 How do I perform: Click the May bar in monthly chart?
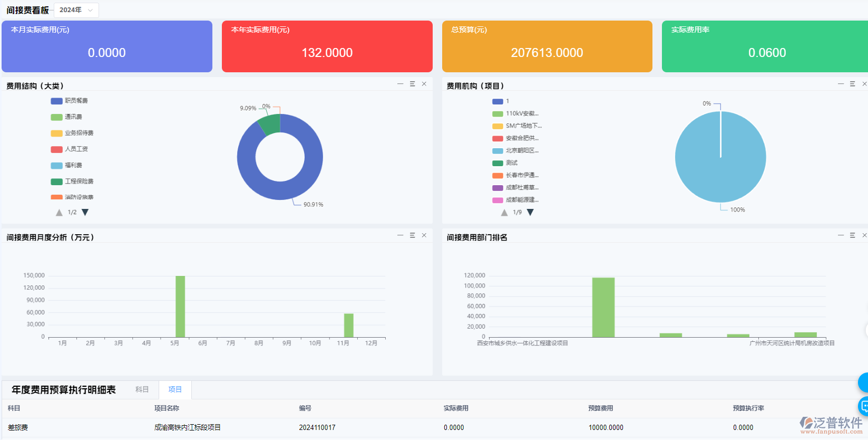tap(180, 306)
